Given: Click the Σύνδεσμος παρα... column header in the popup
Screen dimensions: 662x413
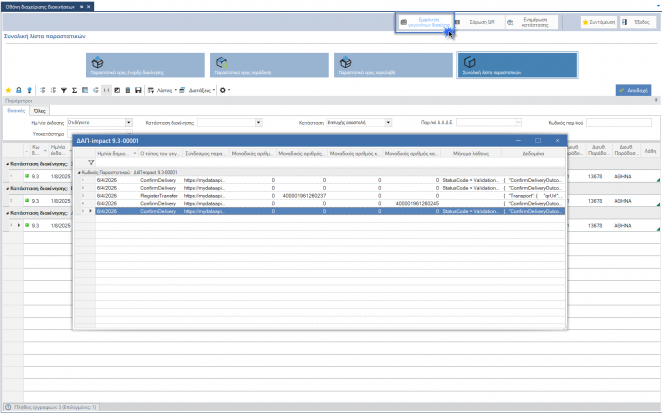Looking at the screenshot, I should [206, 153].
